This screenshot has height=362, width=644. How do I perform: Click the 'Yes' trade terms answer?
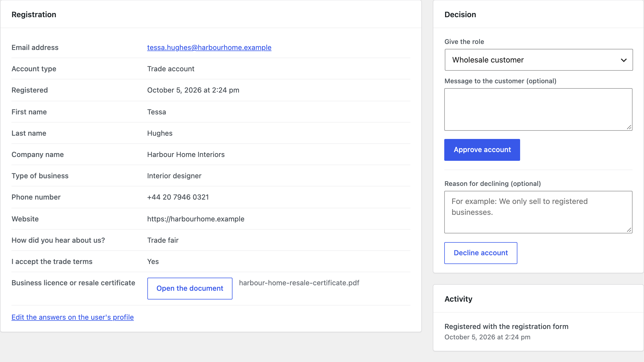pos(153,262)
